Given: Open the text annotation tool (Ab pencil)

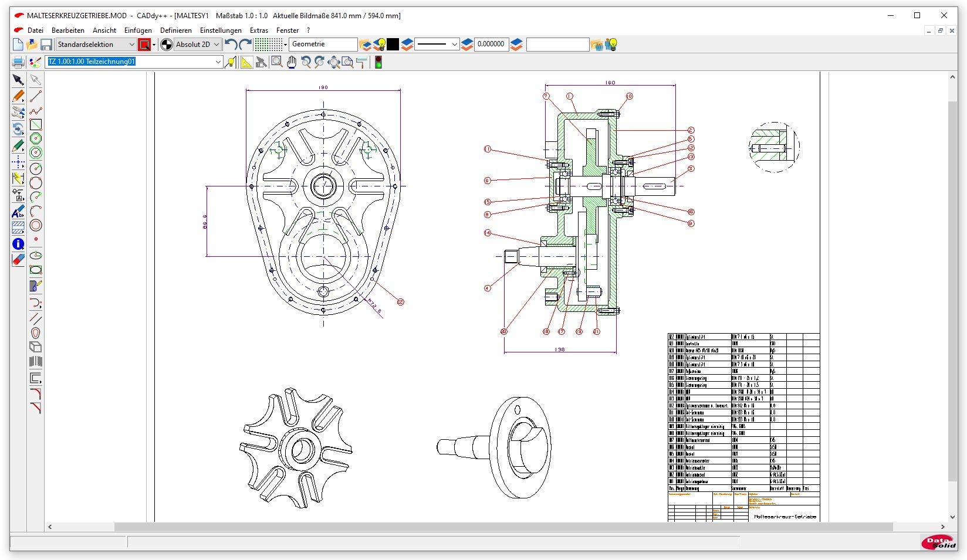Looking at the screenshot, I should [x=18, y=212].
